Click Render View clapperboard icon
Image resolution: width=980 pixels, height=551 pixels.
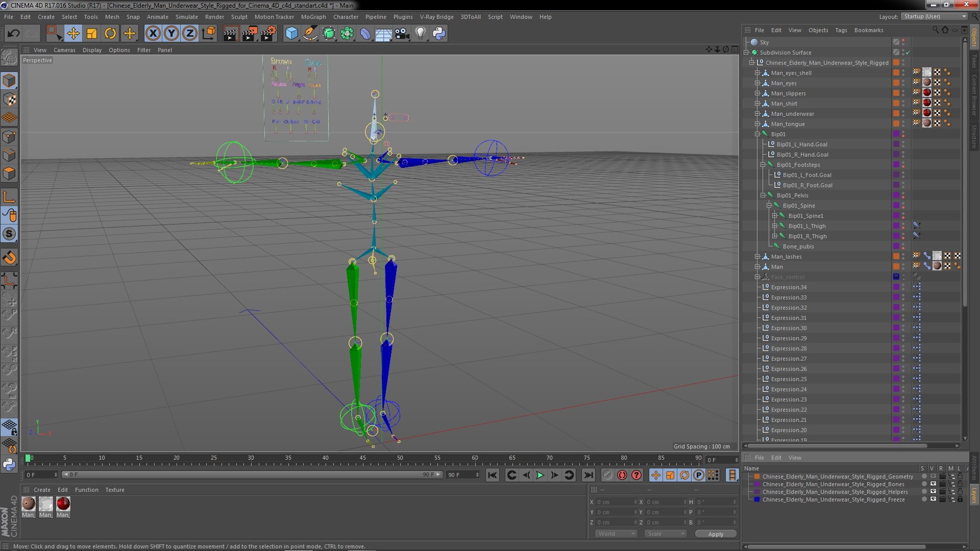[230, 34]
